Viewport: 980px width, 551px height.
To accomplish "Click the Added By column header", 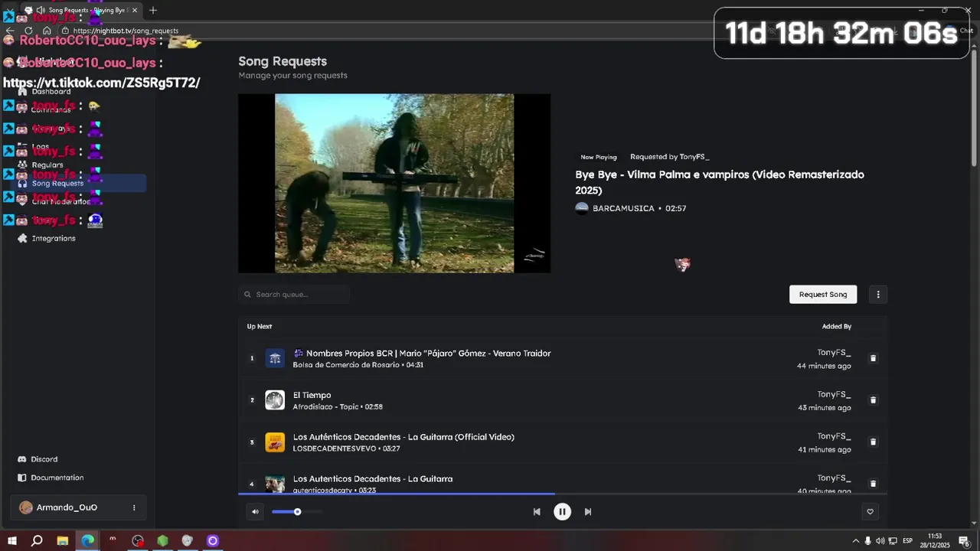I will point(837,327).
